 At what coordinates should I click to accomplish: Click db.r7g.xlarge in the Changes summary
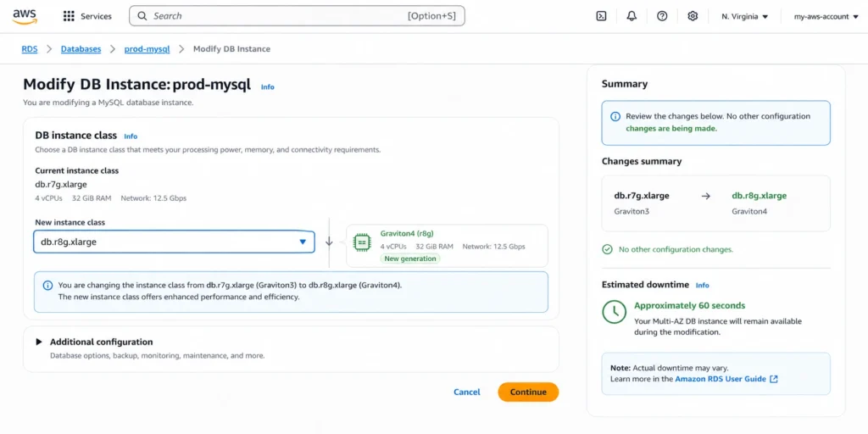(x=642, y=196)
